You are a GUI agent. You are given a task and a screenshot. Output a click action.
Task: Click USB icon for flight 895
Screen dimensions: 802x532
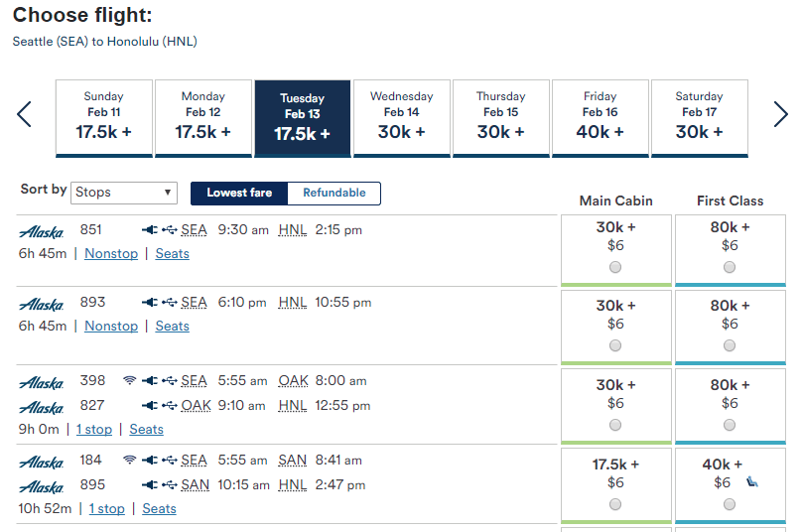(170, 485)
